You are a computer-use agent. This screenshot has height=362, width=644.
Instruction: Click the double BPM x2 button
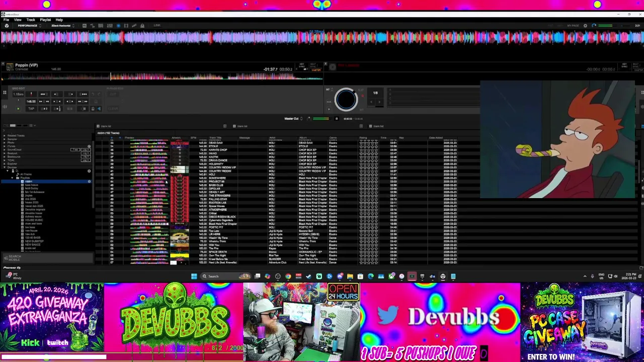(44, 109)
